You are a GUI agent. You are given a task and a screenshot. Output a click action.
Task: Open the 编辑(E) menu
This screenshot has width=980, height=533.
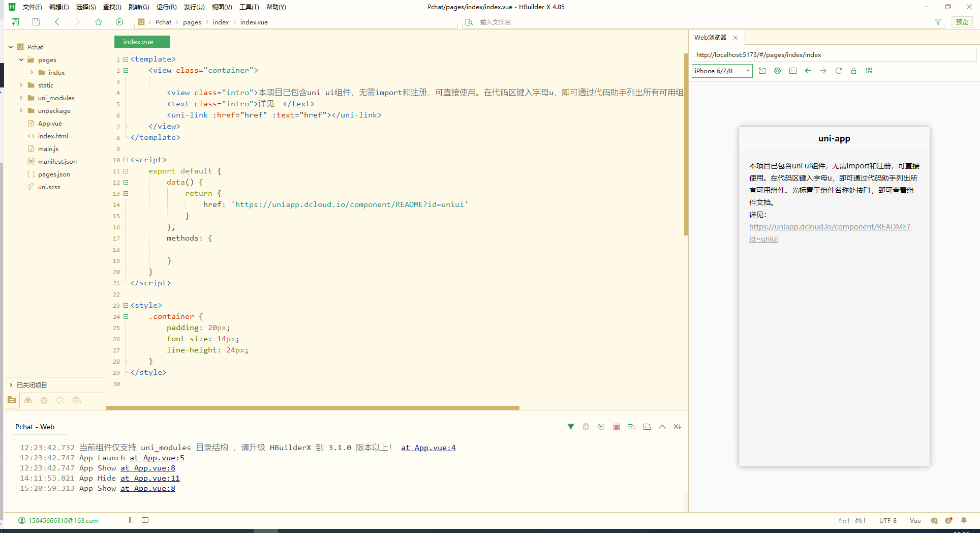59,7
